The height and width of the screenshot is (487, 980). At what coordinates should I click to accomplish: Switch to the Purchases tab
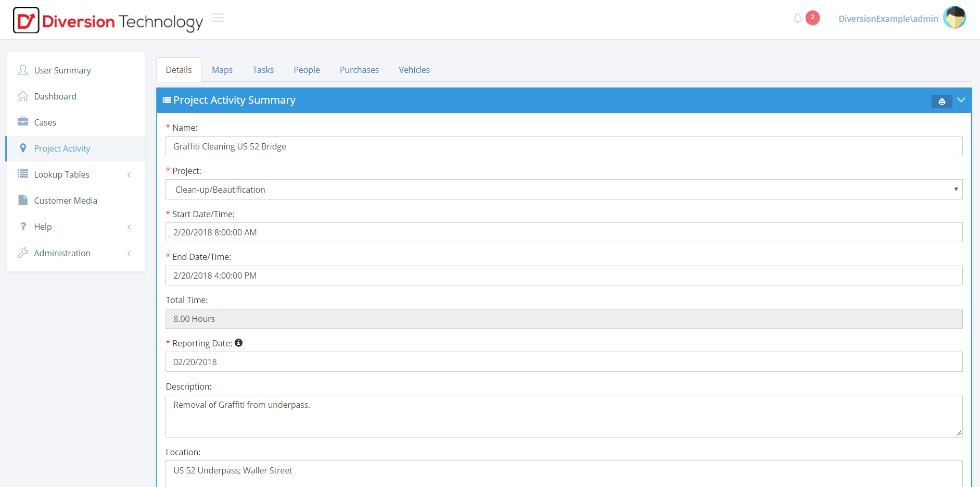(x=359, y=70)
